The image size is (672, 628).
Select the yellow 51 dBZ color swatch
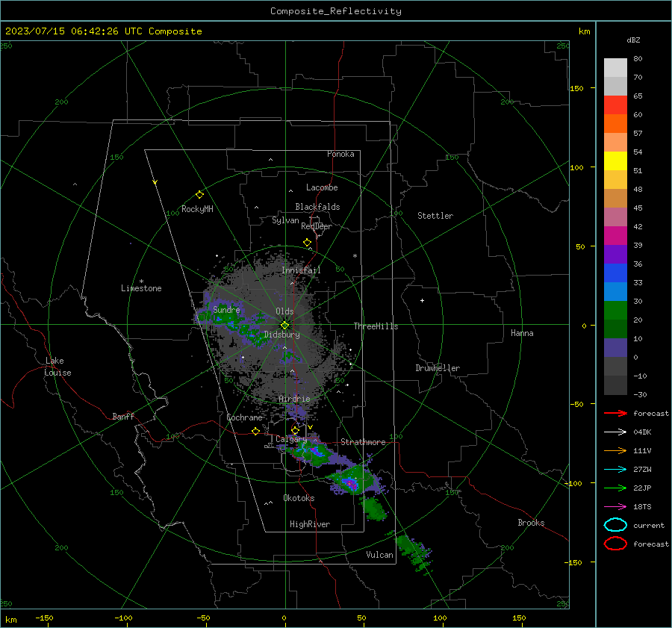615,161
